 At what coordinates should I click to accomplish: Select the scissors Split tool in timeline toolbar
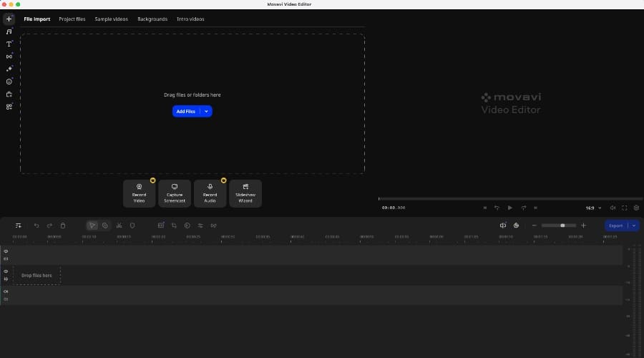click(118, 226)
